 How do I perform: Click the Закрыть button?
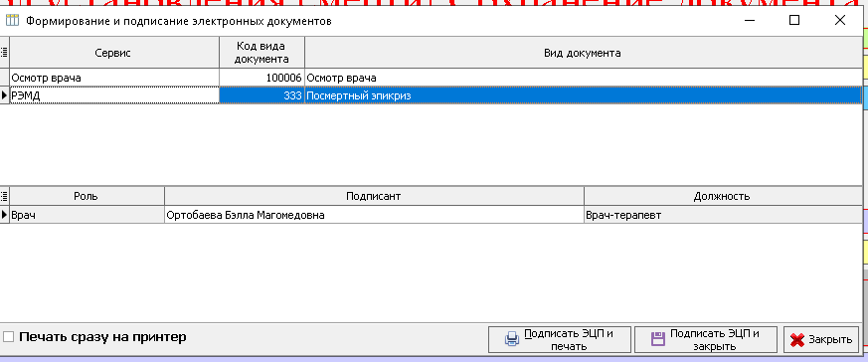coord(820,340)
